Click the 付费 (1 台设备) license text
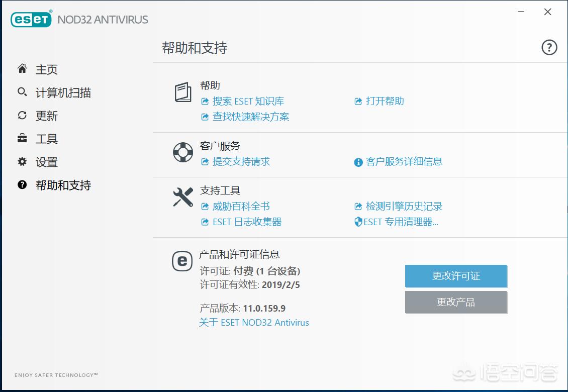Screen dimensions: 568x392 pyautogui.click(x=266, y=271)
